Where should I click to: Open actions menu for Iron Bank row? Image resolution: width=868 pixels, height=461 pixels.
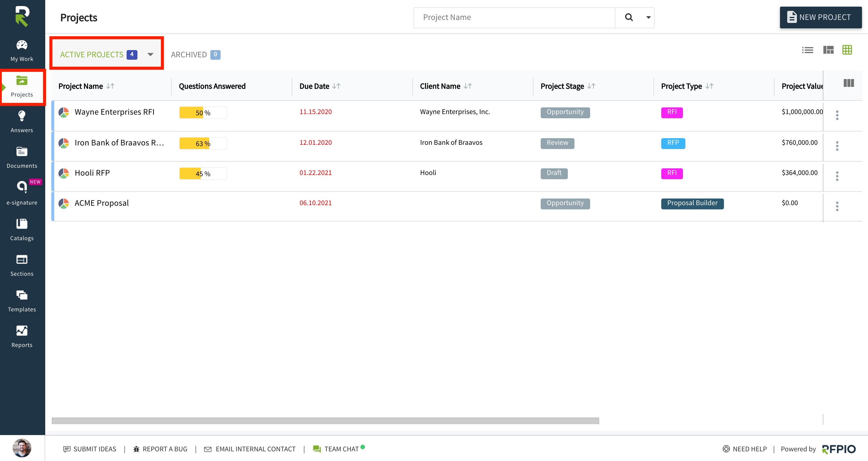[x=837, y=146]
